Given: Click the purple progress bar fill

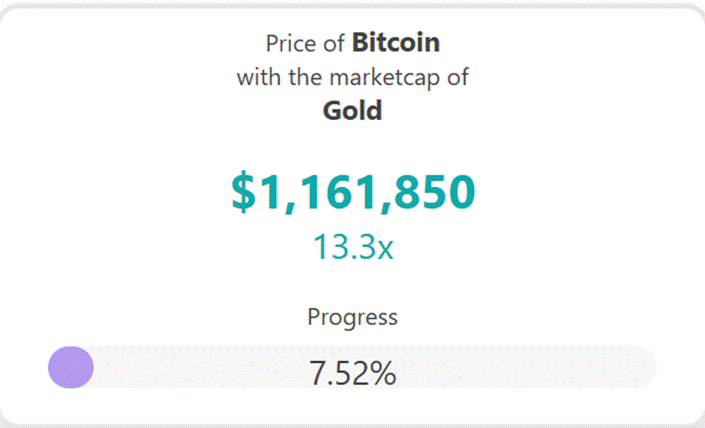Looking at the screenshot, I should [x=71, y=367].
